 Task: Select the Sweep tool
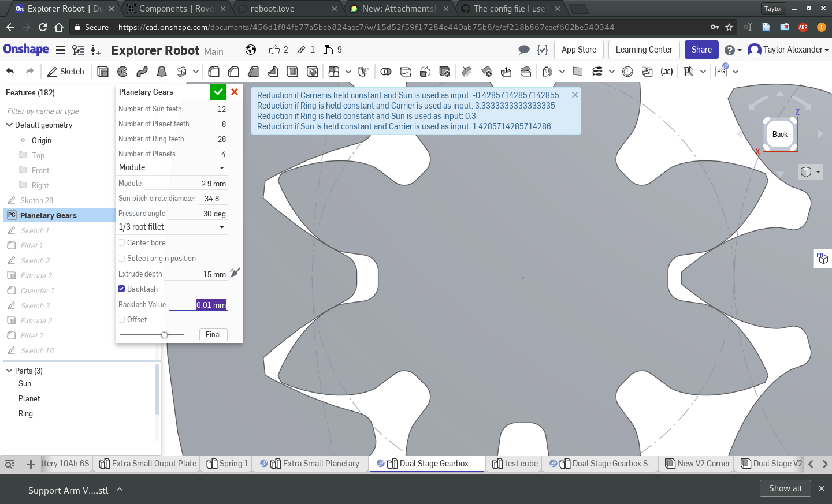click(142, 72)
